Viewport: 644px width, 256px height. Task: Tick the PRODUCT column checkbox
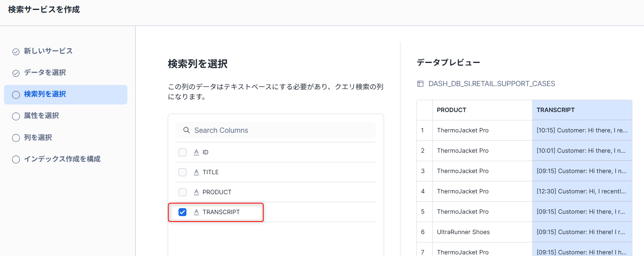click(182, 192)
